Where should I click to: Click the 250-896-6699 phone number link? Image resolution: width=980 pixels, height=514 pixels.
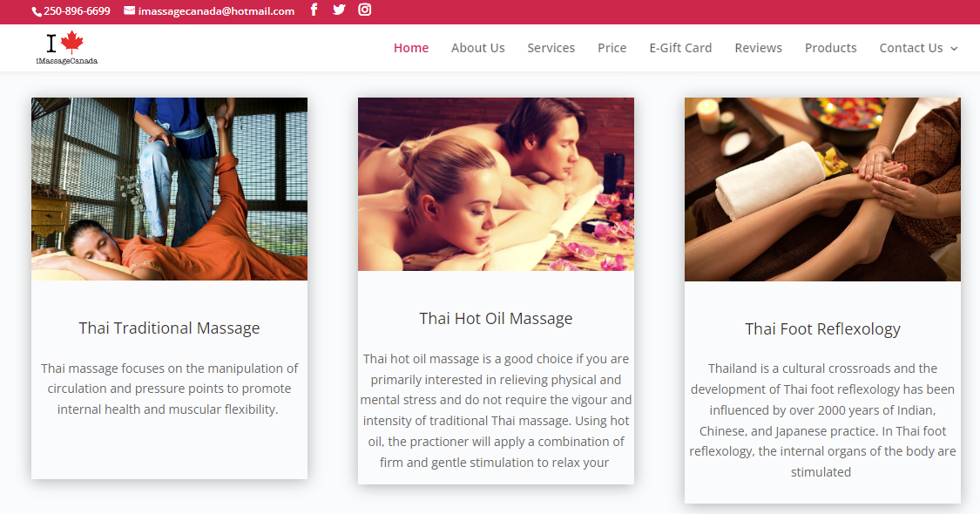[x=77, y=11]
